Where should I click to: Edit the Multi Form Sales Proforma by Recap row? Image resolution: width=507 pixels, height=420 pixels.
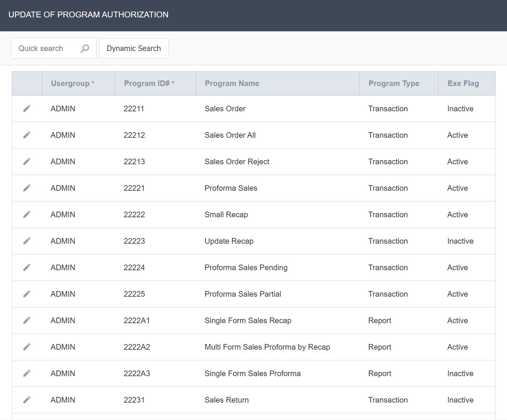[27, 347]
